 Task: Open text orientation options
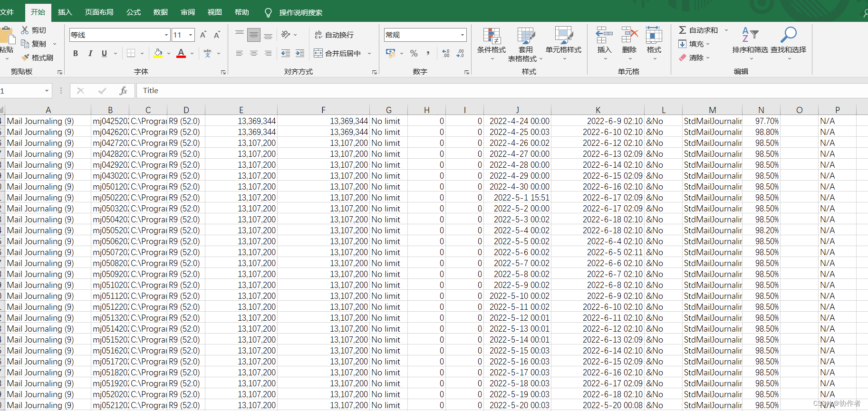click(x=289, y=35)
